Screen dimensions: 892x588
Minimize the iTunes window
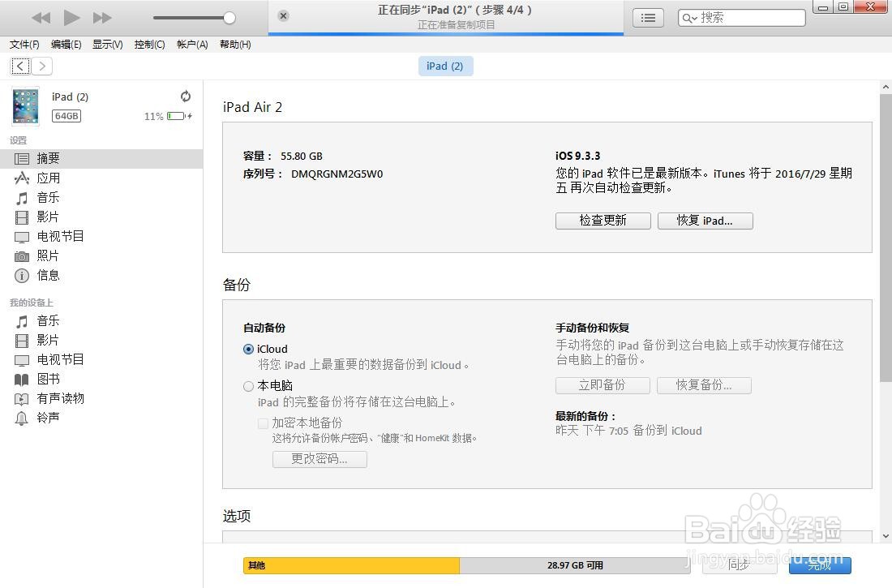[x=822, y=6]
